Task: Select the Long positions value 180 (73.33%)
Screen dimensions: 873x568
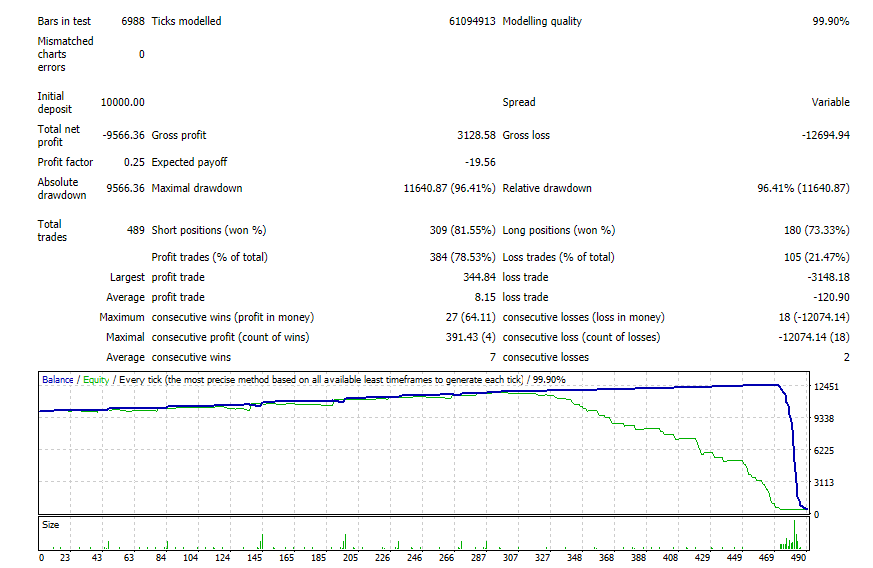Action: (816, 231)
